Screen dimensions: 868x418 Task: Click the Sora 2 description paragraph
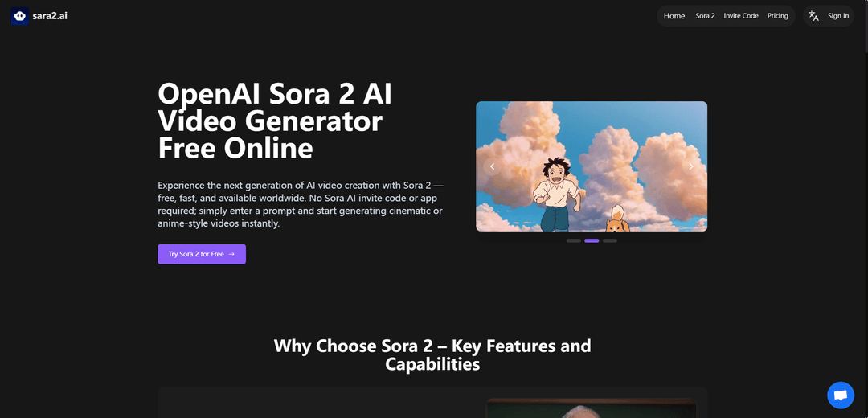[300, 205]
